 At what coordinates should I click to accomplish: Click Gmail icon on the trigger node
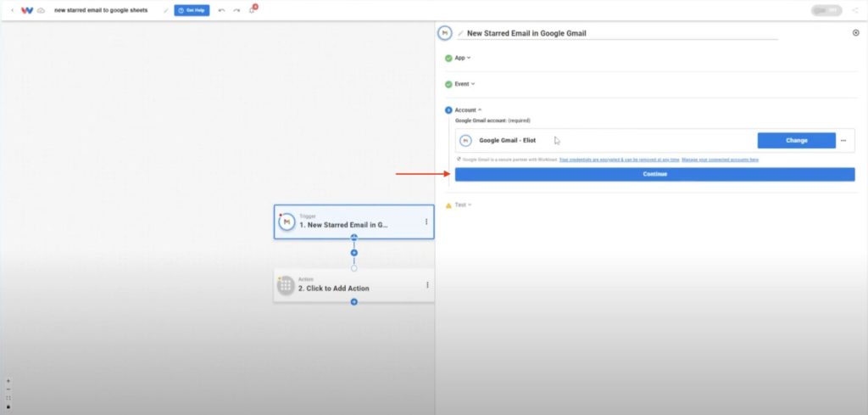click(287, 222)
